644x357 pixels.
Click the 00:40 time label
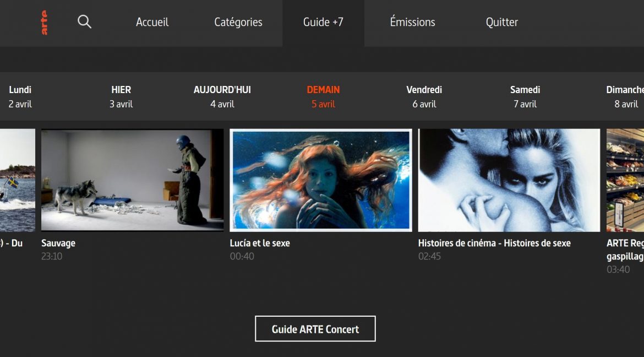[x=242, y=256]
